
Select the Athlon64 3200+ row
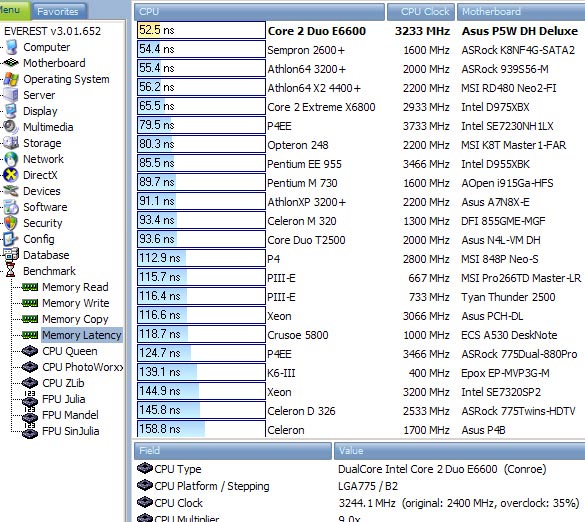click(x=359, y=69)
